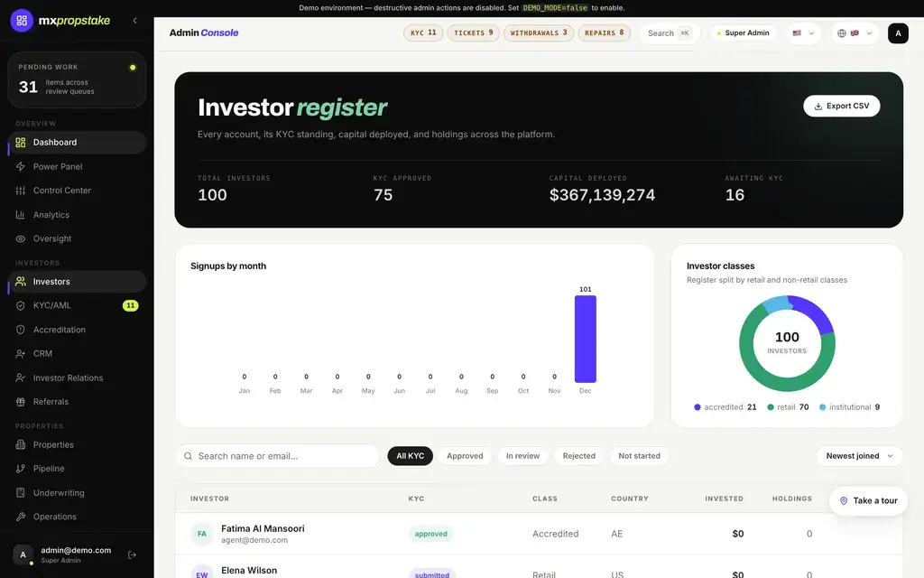Screen dimensions: 924x578
Task: Click the Investor Relations icon
Action: [x=21, y=378]
